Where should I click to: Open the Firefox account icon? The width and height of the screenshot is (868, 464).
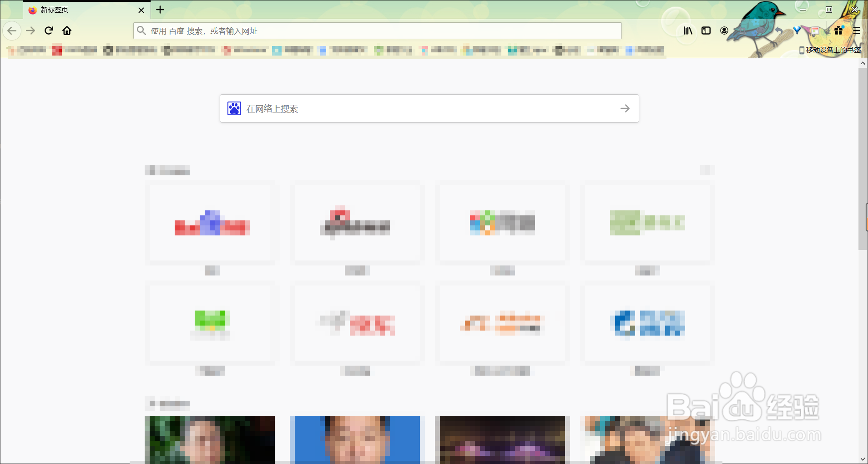pos(724,31)
